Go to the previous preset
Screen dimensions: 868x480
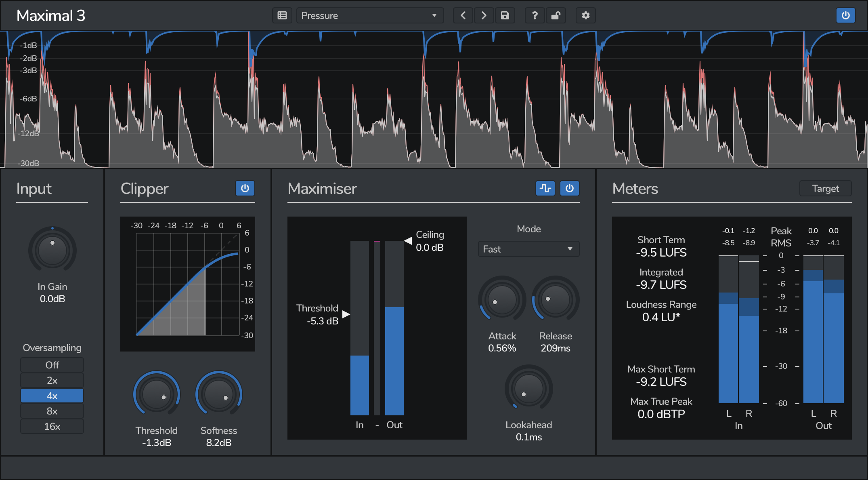[x=463, y=15]
